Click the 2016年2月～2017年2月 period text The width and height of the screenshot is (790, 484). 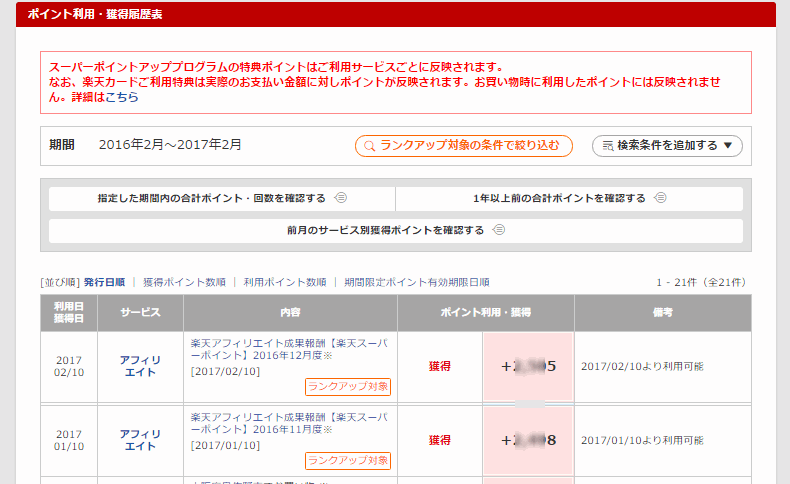point(170,145)
